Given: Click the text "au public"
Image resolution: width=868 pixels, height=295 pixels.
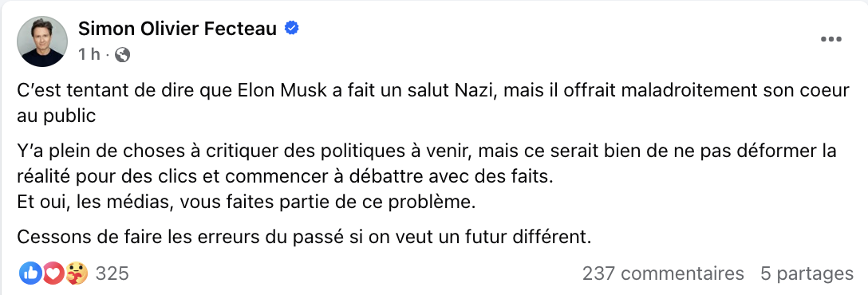Looking at the screenshot, I should coord(57,115).
